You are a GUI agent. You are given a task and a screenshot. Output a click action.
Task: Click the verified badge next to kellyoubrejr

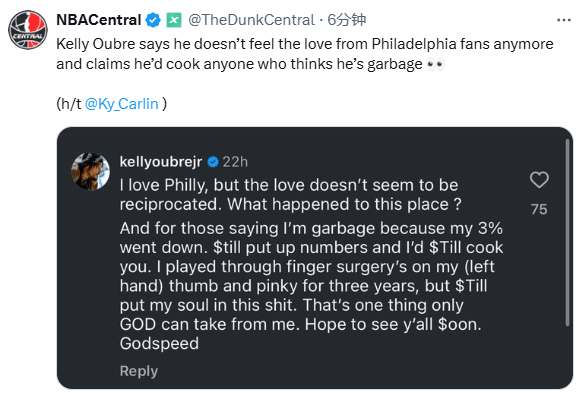(x=213, y=162)
